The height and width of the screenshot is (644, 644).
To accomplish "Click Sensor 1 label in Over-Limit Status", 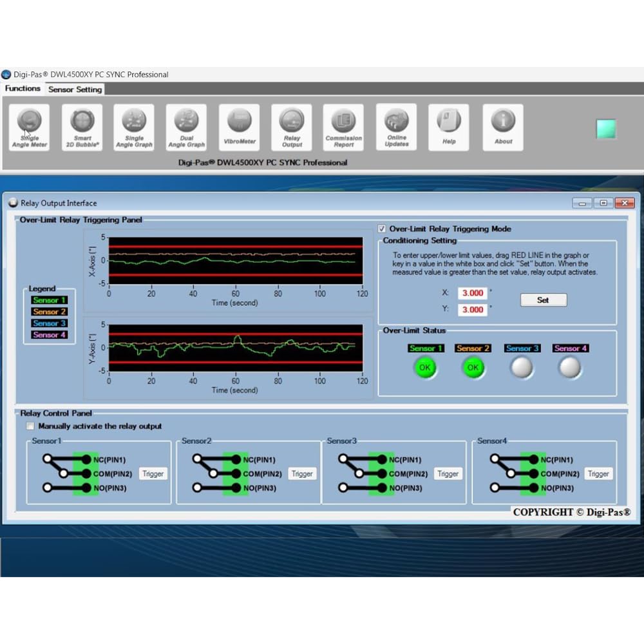I will tap(426, 348).
